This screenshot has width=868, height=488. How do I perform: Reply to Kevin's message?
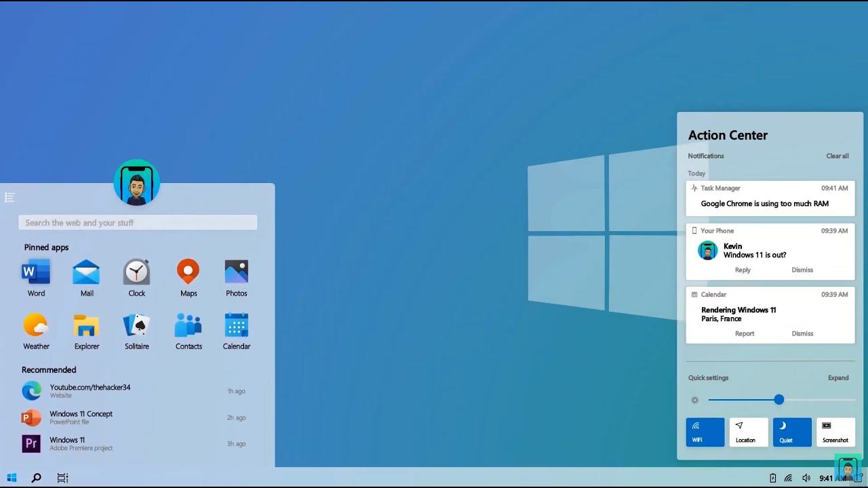(743, 270)
